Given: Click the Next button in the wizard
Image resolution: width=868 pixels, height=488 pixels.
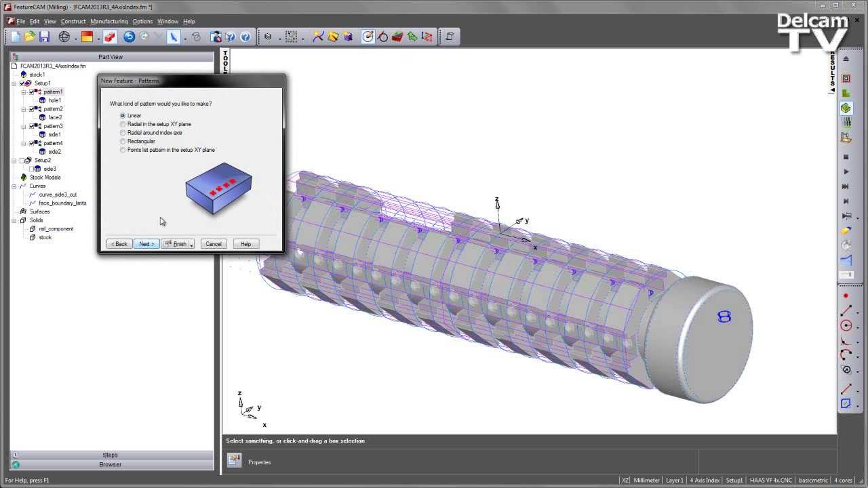Looking at the screenshot, I should click(146, 244).
